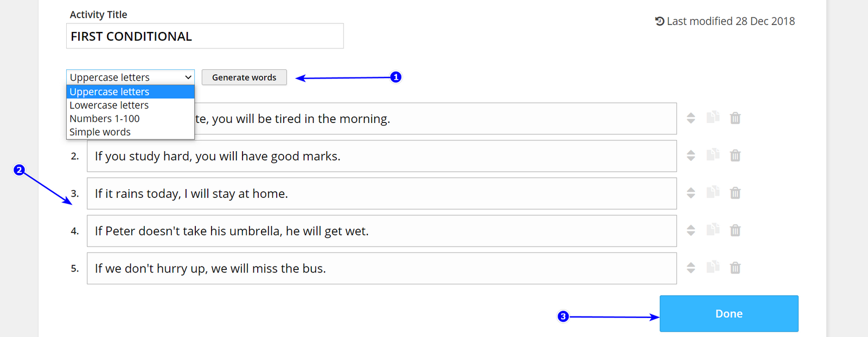Duplicate sentence 2 with copy icon
The height and width of the screenshot is (337, 868).
point(713,155)
